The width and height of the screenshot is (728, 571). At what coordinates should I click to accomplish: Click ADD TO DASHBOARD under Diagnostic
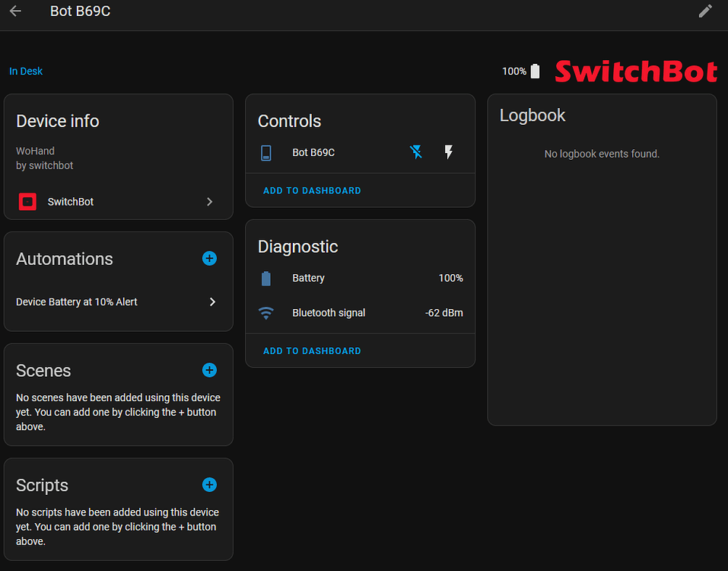coord(312,350)
